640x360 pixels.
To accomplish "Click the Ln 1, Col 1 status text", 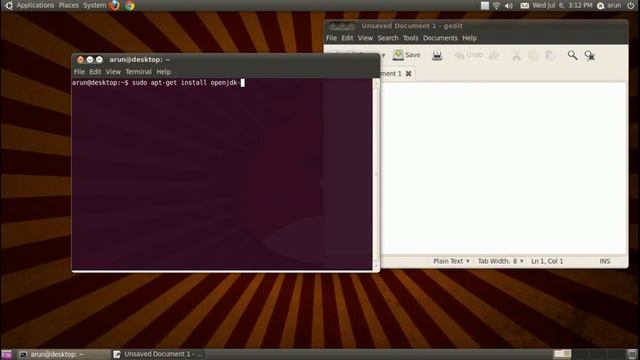I will click(547, 261).
